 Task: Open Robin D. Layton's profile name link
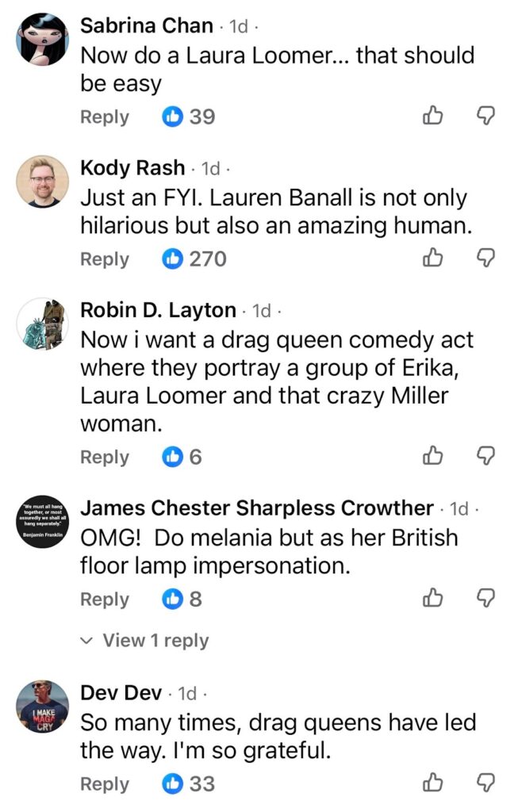click(159, 310)
